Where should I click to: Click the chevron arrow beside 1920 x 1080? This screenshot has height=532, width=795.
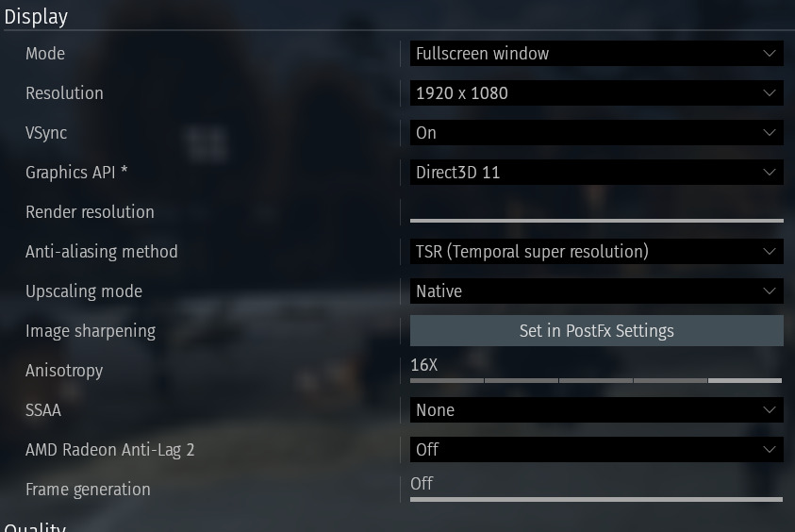point(770,93)
